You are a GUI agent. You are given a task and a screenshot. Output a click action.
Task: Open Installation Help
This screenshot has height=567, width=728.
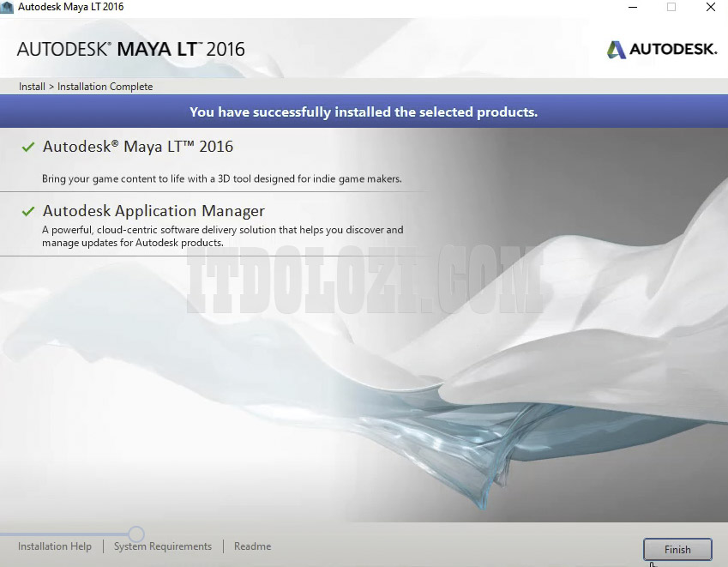point(54,546)
